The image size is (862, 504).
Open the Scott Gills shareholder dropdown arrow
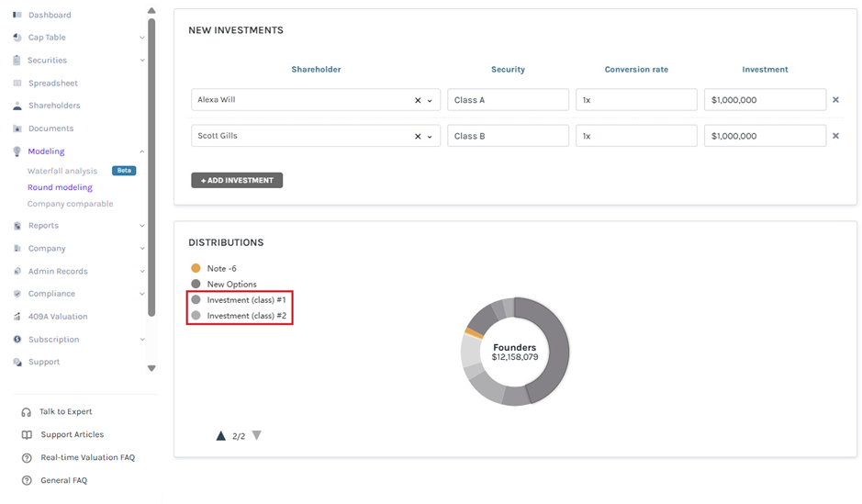click(x=430, y=137)
